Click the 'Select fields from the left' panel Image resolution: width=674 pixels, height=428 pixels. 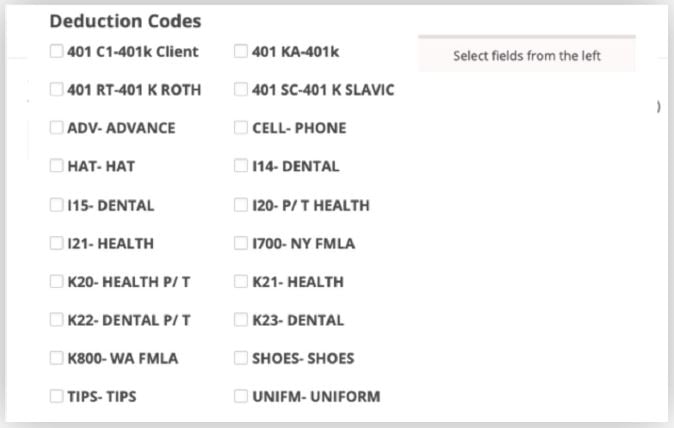526,56
